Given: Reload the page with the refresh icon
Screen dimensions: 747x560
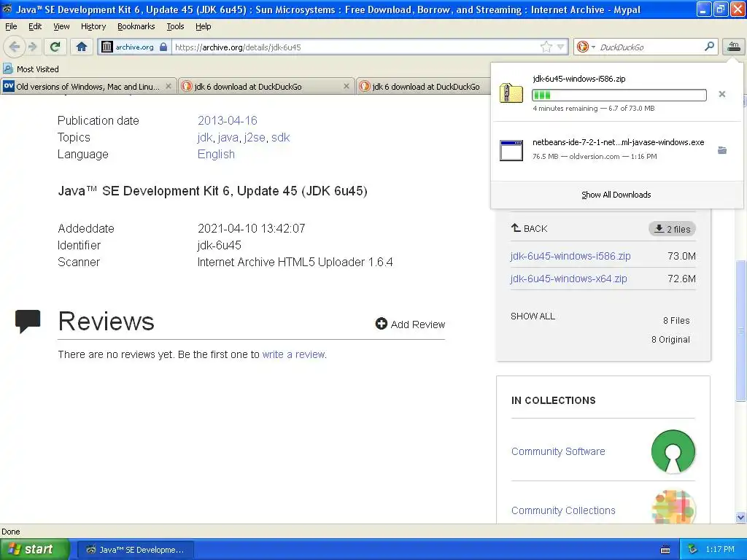Looking at the screenshot, I should tap(55, 47).
